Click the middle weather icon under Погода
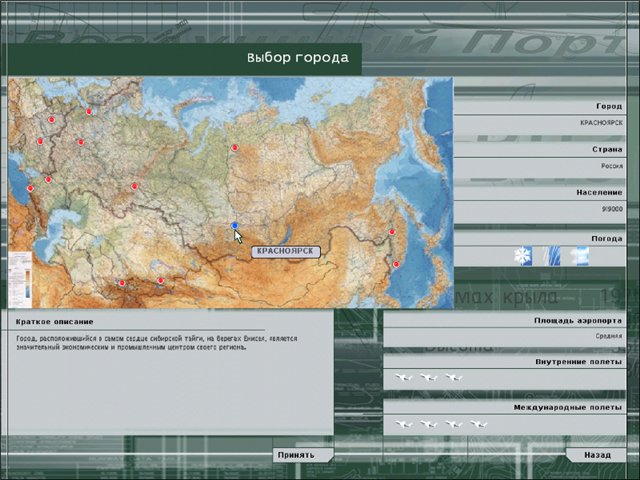Viewport: 640px width, 480px height. 551,256
